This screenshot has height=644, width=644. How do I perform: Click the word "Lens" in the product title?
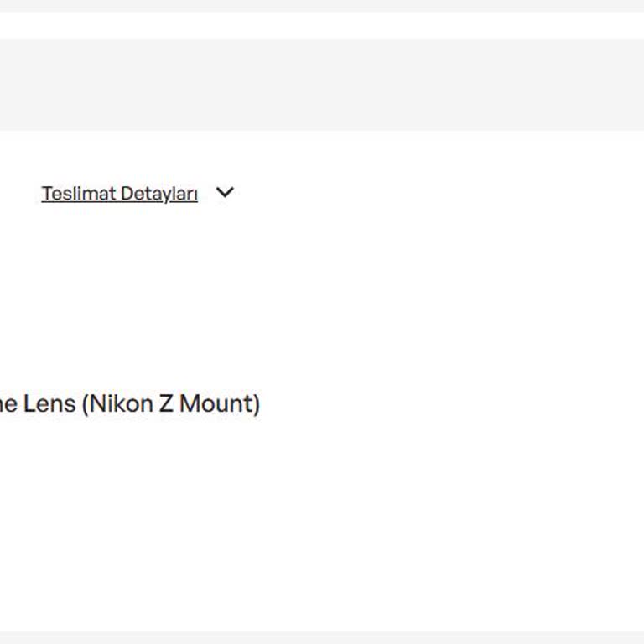[x=49, y=404]
